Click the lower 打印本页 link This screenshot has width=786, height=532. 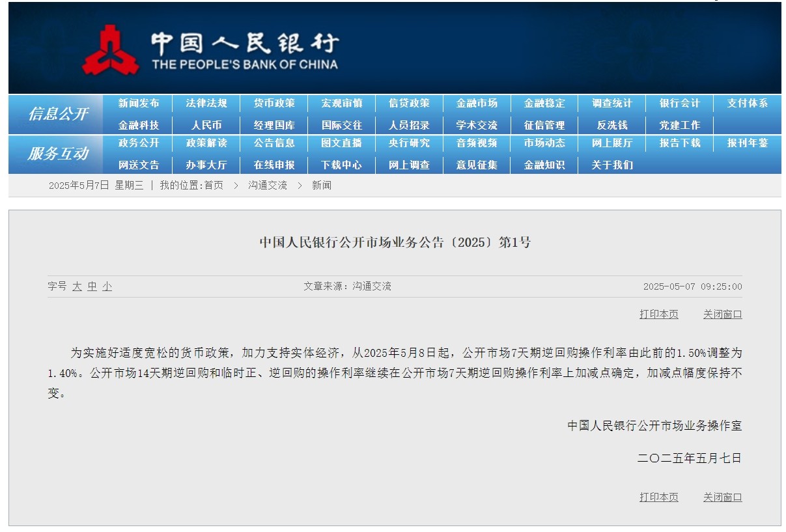tap(659, 497)
